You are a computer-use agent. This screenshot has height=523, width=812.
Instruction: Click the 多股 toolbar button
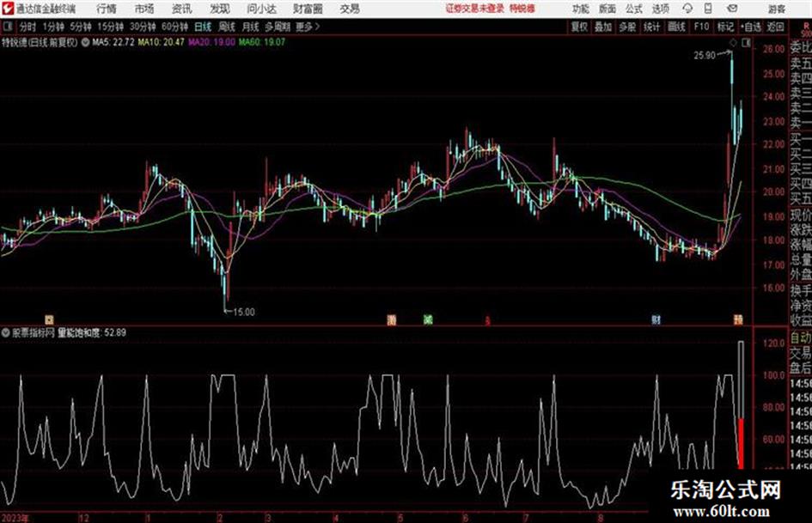click(x=627, y=27)
